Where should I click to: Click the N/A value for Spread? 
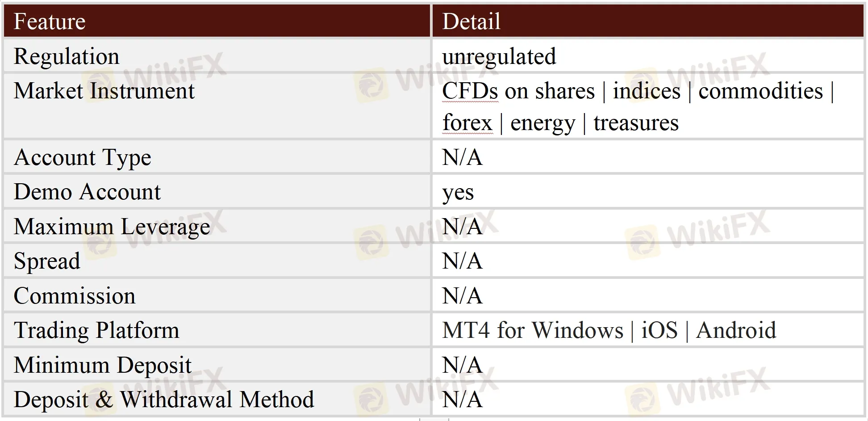pyautogui.click(x=462, y=261)
